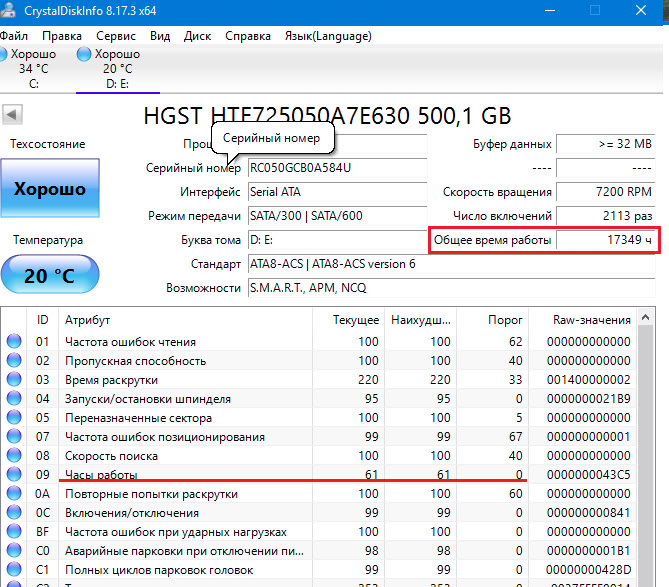Click raw value 001400000002
The height and width of the screenshot is (587, 669).
point(588,379)
